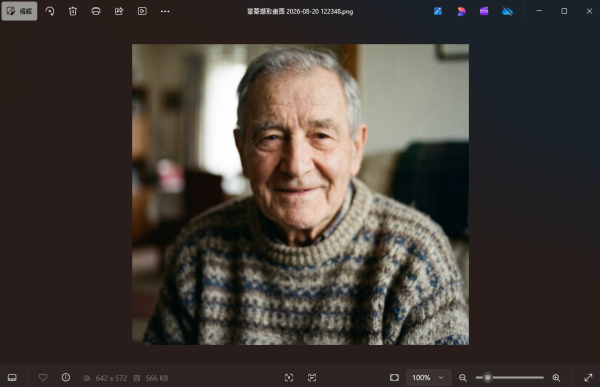Zoom out with the minus magnifier
Viewport: 600px width, 387px height.
pyautogui.click(x=463, y=378)
